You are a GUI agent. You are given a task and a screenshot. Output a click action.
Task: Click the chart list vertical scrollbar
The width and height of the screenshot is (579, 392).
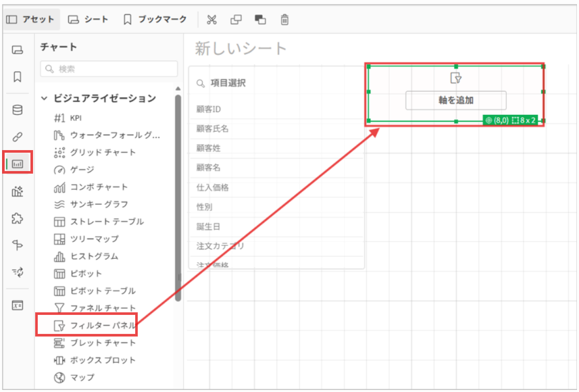[x=178, y=196]
